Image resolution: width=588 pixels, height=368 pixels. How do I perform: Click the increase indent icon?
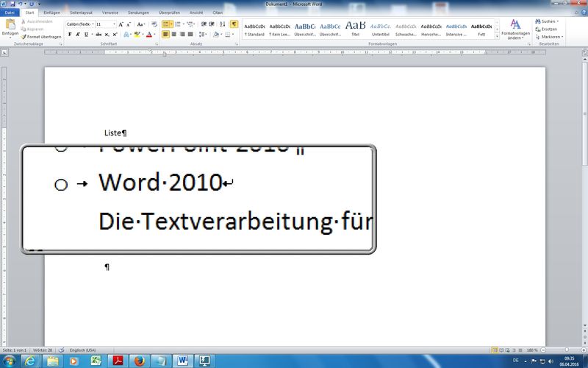213,24
